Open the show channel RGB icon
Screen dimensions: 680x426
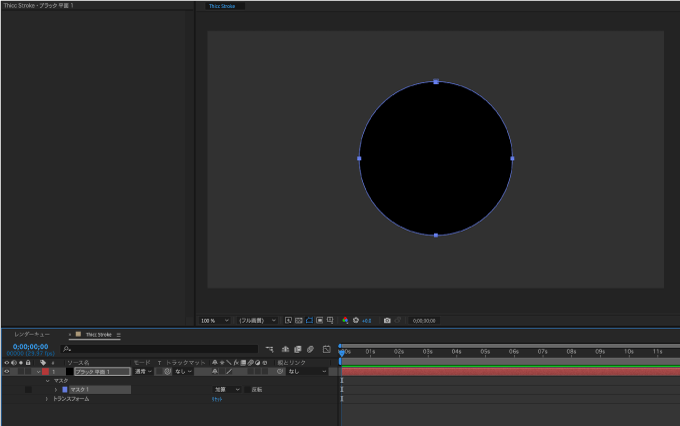pos(345,321)
